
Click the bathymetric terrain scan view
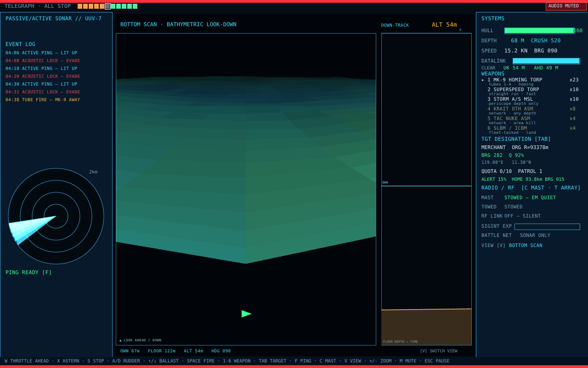click(x=246, y=189)
